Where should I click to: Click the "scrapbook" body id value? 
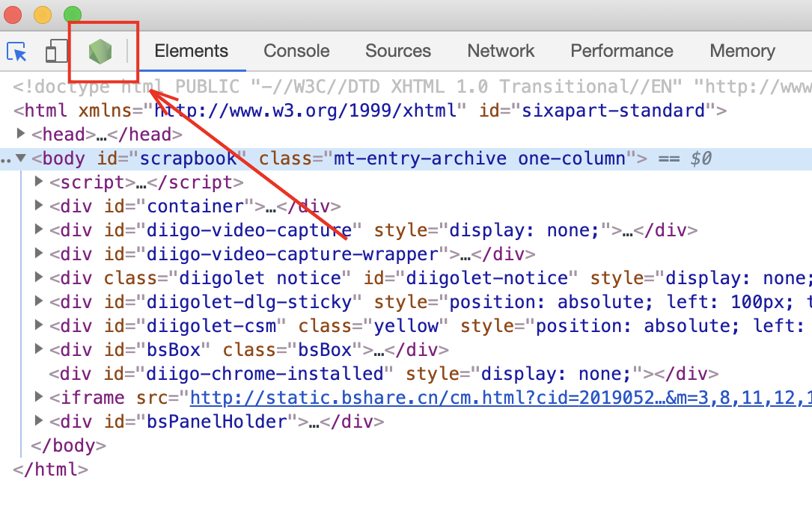pyautogui.click(x=188, y=159)
